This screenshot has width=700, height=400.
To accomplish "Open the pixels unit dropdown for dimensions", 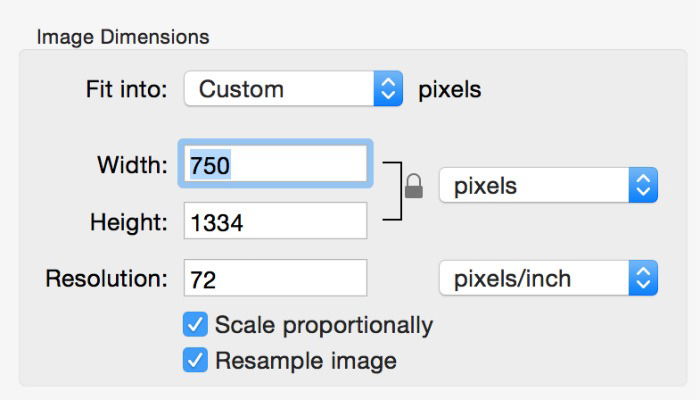I will point(548,186).
